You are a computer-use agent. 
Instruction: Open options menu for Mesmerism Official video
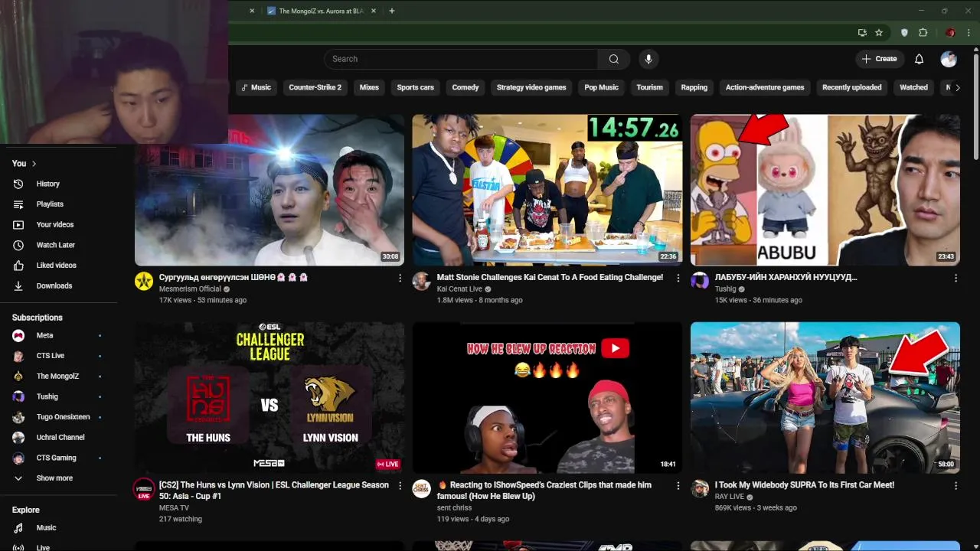coord(400,279)
